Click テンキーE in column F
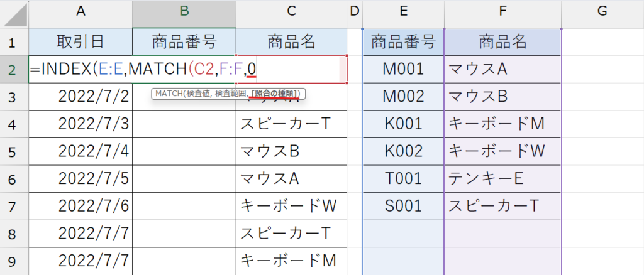The image size is (644, 275). 502,179
